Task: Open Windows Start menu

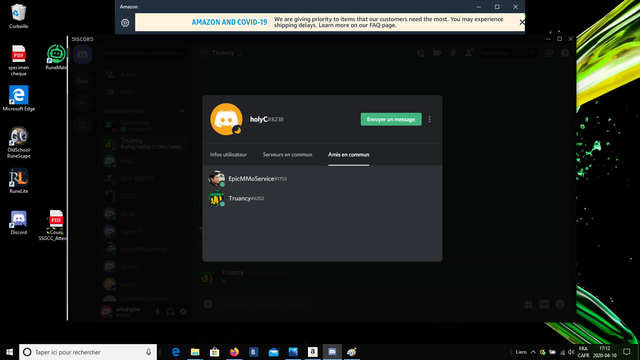Action: [9, 352]
